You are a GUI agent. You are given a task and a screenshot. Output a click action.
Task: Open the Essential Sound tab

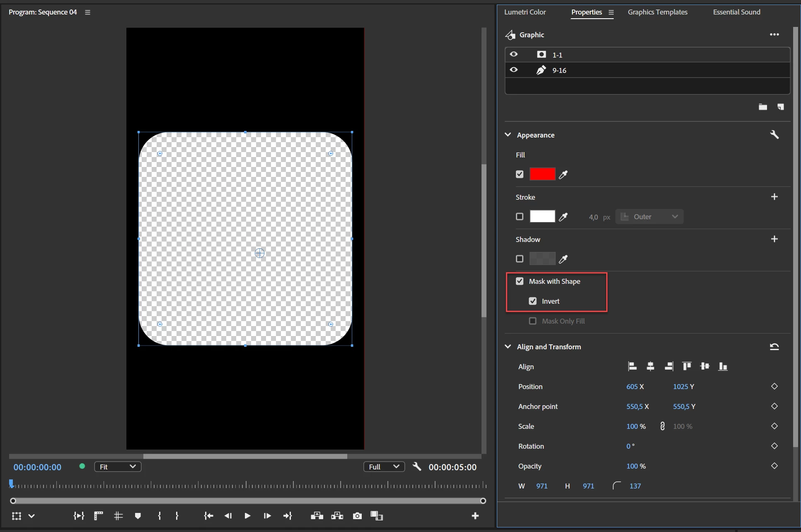pyautogui.click(x=736, y=12)
